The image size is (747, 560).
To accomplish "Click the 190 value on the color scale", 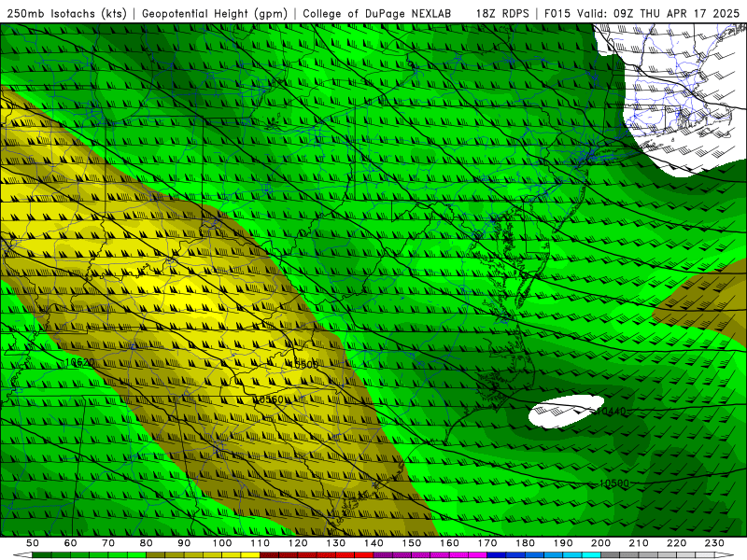I will [x=563, y=543].
